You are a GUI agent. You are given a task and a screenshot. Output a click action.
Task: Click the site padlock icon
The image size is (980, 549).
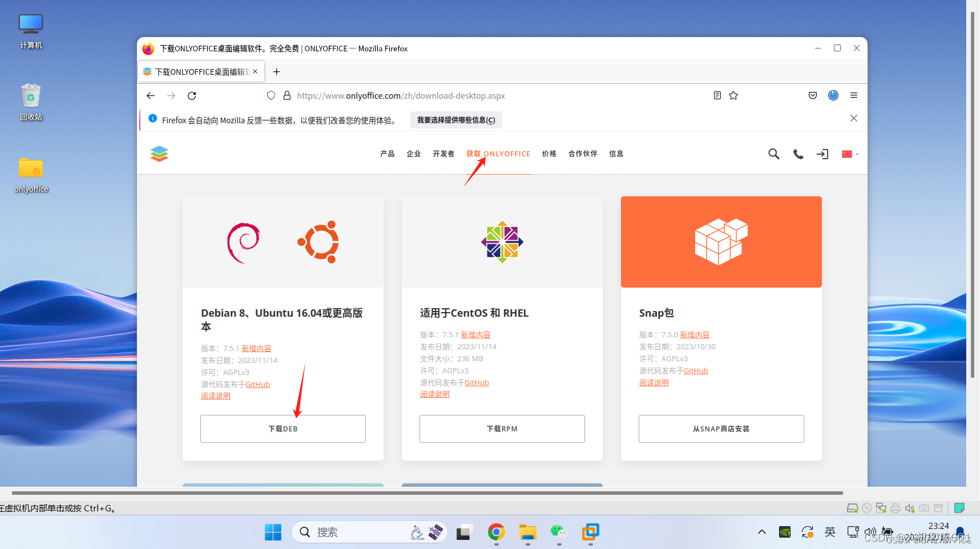tap(287, 96)
